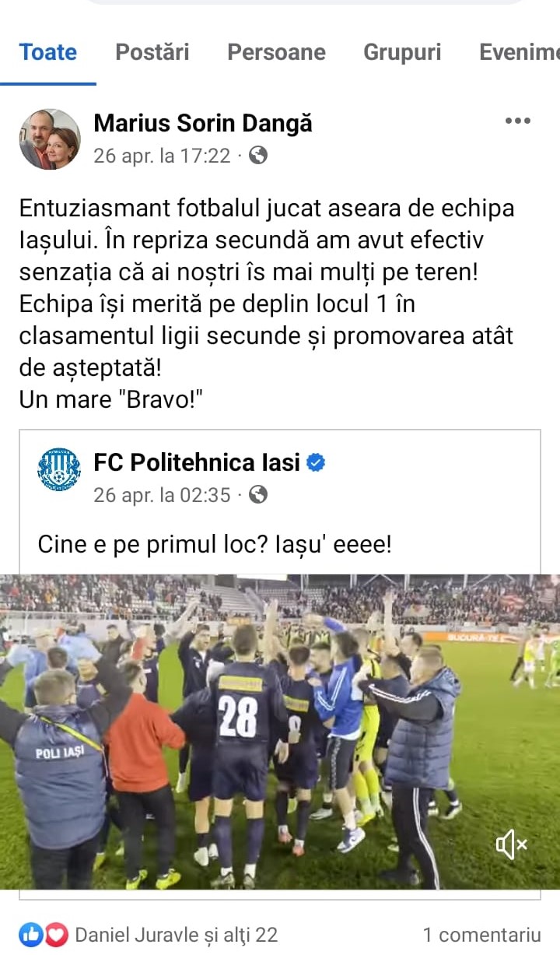Play the shared football celebration video
Screen dimensions: 560x955
click(x=280, y=732)
